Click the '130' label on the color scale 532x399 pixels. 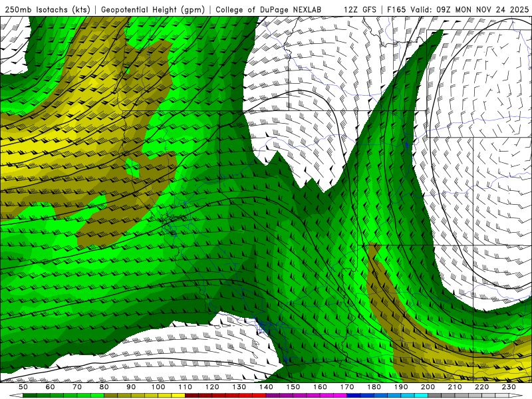239,387
